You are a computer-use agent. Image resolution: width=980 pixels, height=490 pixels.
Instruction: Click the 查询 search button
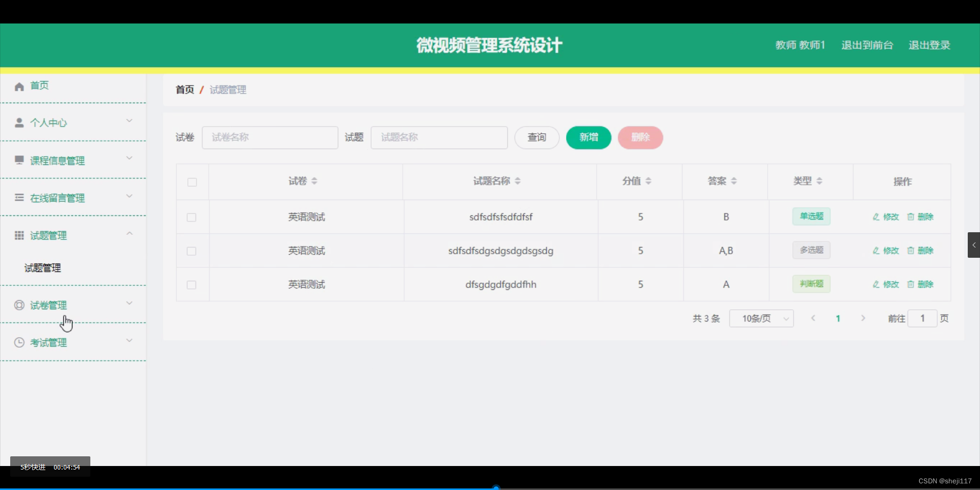coord(536,137)
